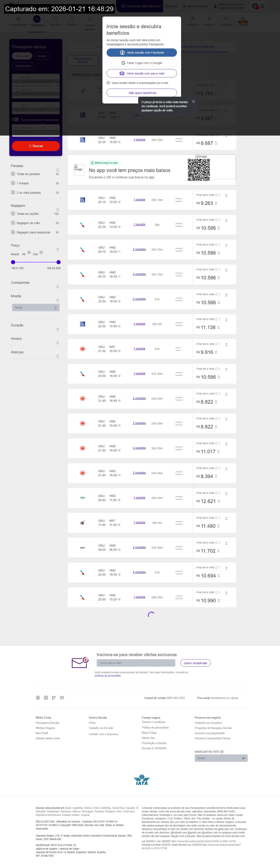Expand the Companhias filter section
This screenshot has height=868, width=280.
tap(58, 287)
